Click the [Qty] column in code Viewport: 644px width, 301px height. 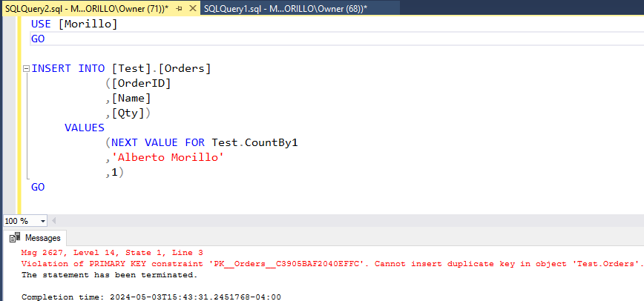pyautogui.click(x=128, y=113)
